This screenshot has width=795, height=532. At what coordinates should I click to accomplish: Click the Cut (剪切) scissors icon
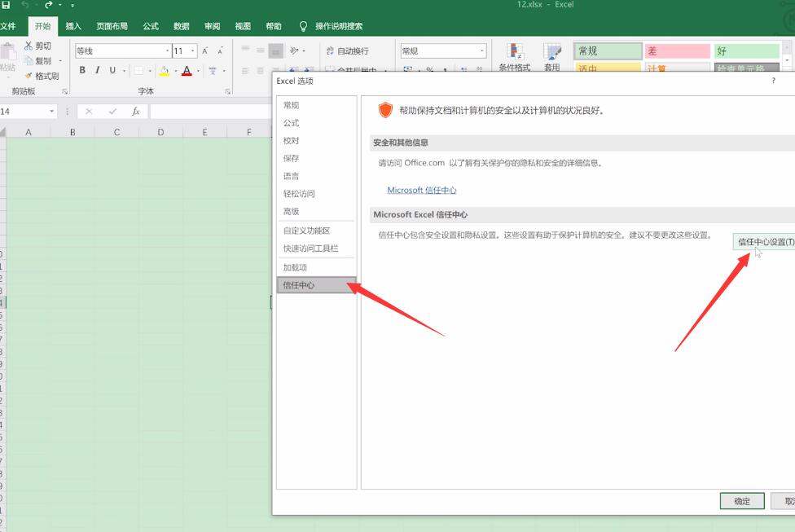(x=29, y=46)
